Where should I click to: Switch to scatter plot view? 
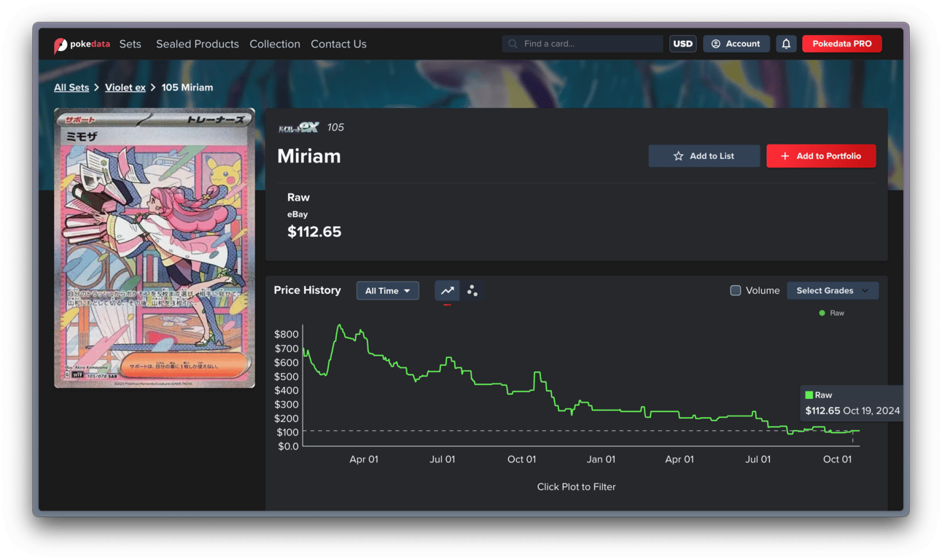472,290
